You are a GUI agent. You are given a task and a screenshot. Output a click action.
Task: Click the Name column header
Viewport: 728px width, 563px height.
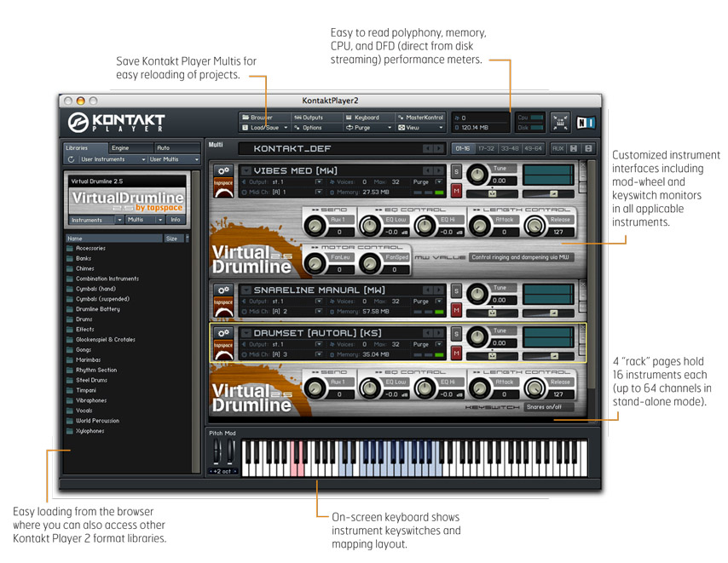(113, 238)
